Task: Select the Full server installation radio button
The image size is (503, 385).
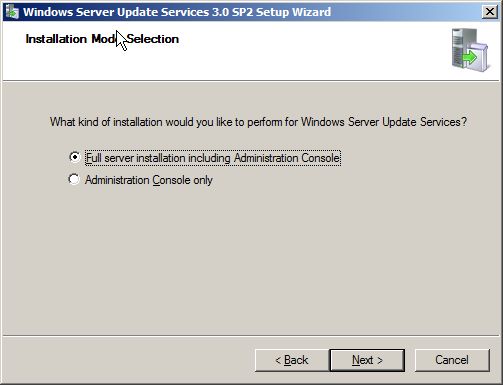Action: (74, 157)
